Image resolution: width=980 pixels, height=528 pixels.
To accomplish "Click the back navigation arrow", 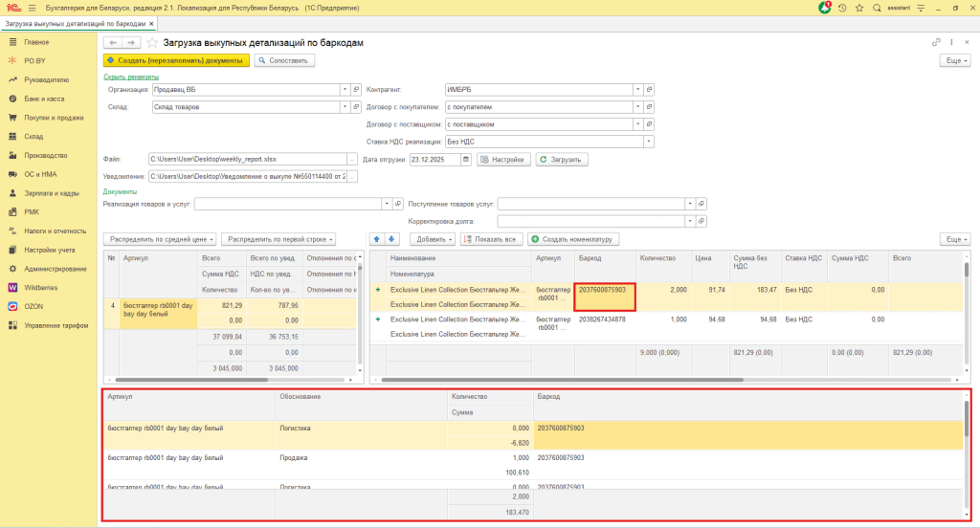I will [x=112, y=43].
